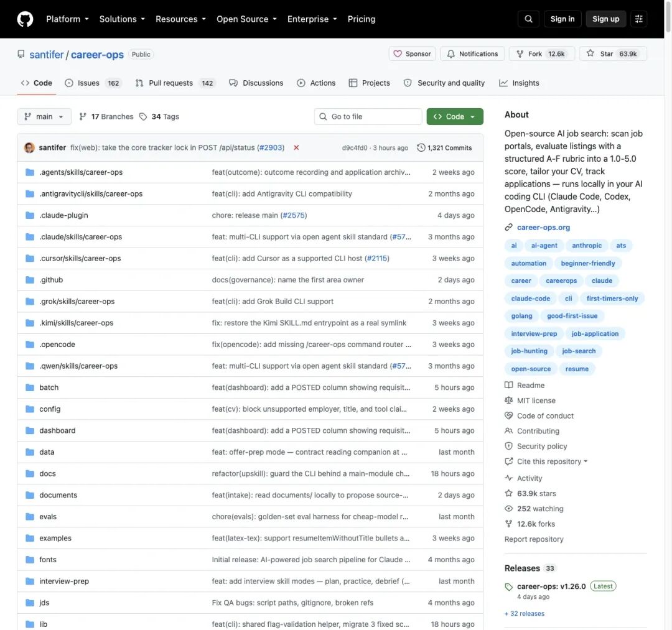The height and width of the screenshot is (630, 672).
Task: Click the folder icon for docs row
Action: coord(30,473)
